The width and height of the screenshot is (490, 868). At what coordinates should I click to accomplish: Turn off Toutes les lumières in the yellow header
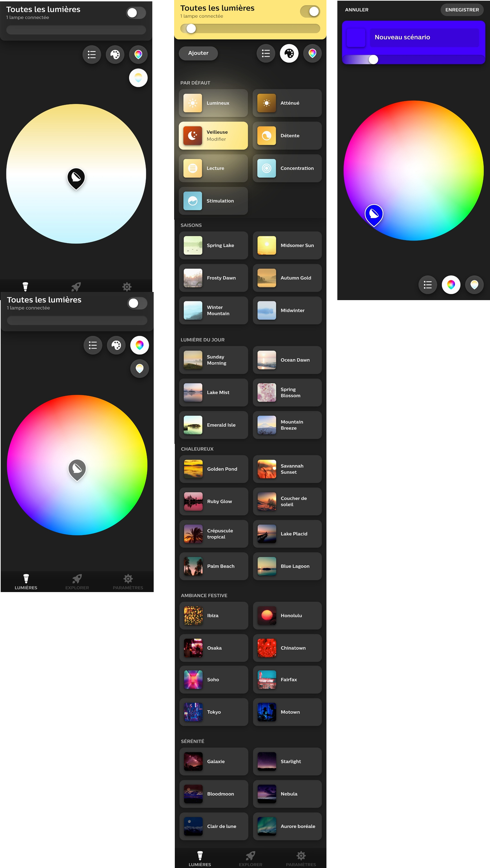310,12
